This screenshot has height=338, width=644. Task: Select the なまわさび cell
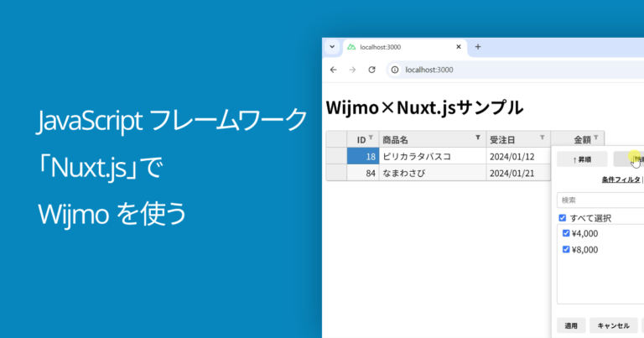point(433,173)
